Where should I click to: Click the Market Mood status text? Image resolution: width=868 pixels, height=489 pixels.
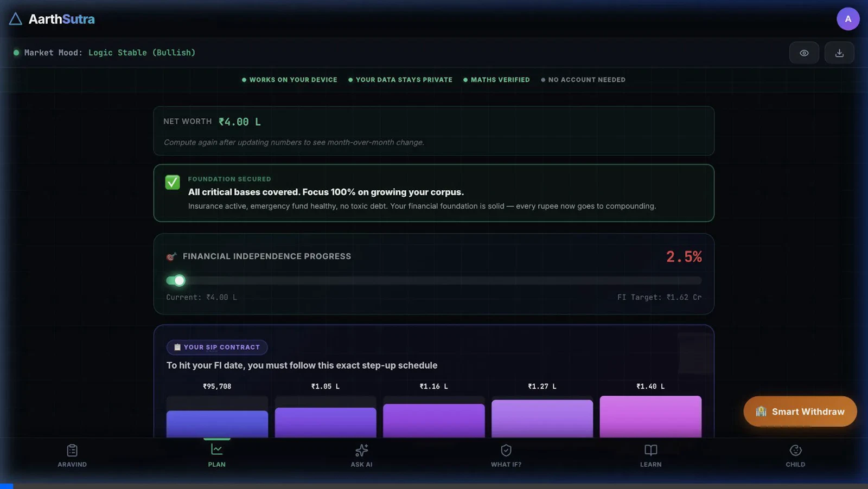coord(110,53)
